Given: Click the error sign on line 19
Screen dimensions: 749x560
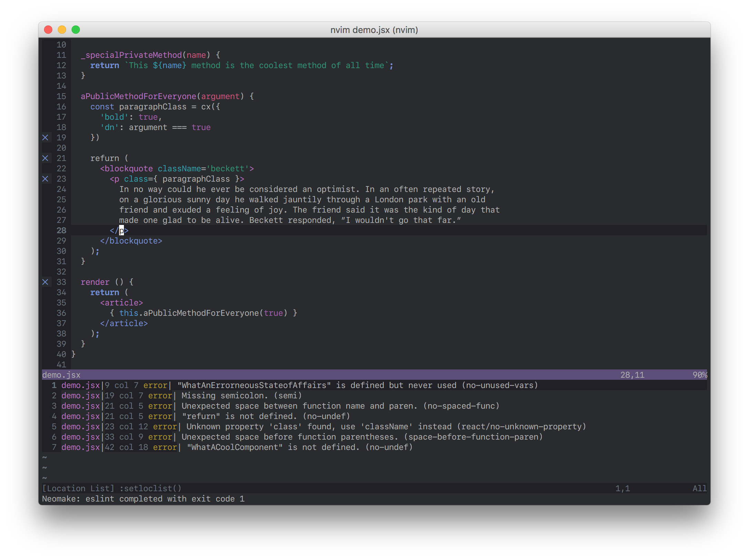Looking at the screenshot, I should coord(45,138).
